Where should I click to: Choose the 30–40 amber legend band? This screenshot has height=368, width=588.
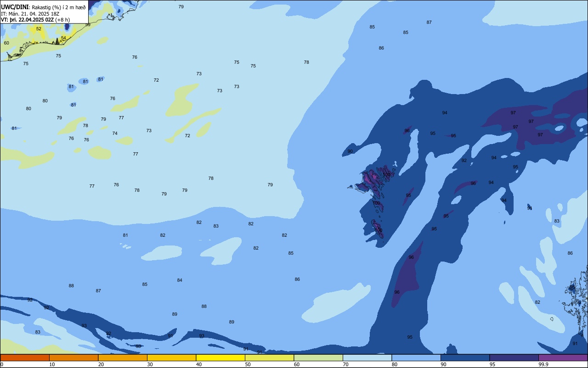point(171,357)
